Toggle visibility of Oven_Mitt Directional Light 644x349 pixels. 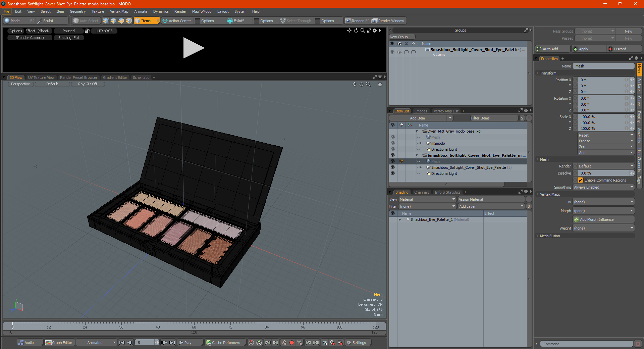point(393,149)
